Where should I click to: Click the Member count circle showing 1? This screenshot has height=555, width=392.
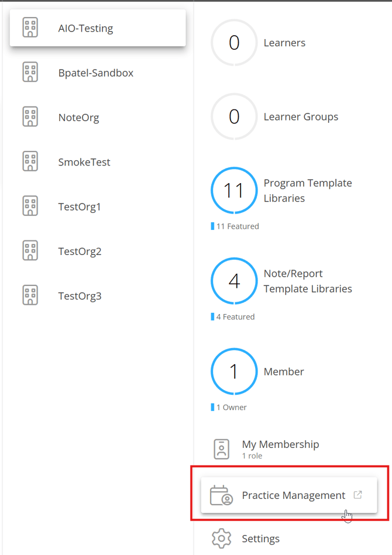click(234, 372)
